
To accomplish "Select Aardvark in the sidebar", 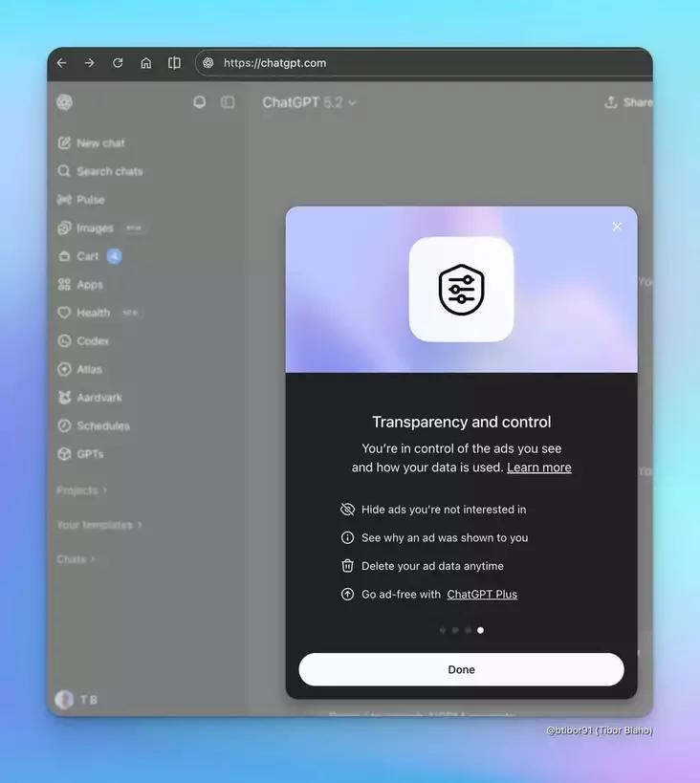I will 98,398.
